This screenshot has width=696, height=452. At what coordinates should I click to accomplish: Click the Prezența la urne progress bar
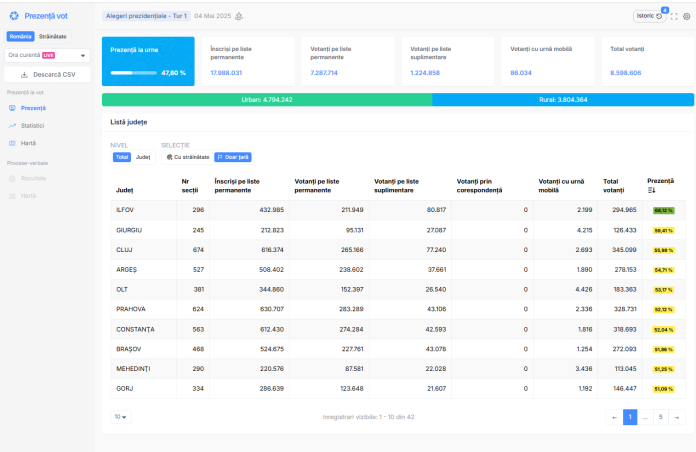135,73
